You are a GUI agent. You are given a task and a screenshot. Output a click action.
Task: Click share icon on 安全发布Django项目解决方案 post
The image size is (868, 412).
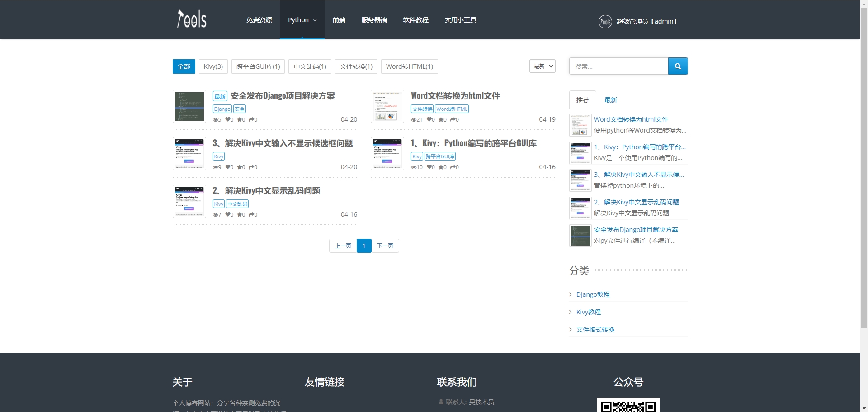251,120
